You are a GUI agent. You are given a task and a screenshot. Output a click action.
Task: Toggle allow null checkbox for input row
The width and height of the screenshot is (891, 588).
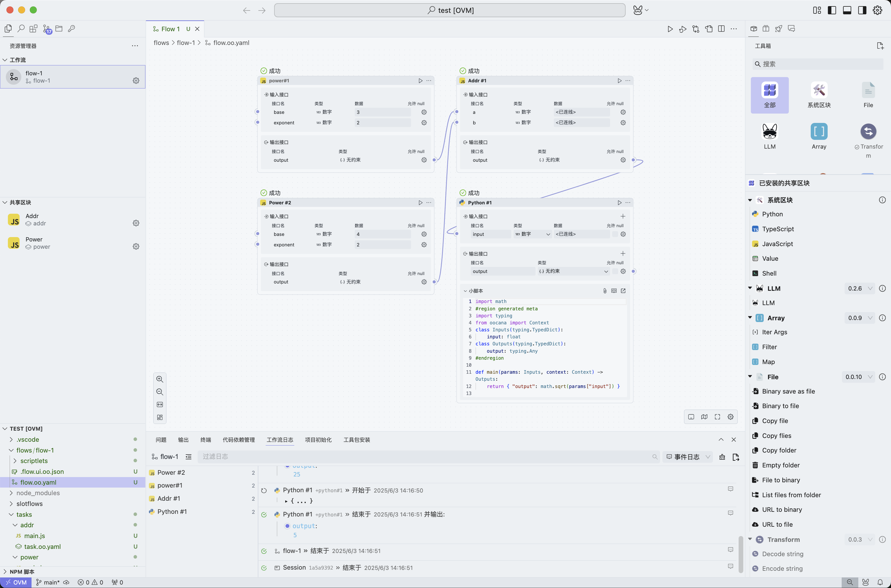[x=615, y=234]
